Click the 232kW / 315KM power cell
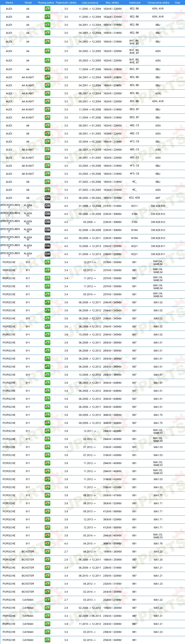Screen dimensions: 185x644 coord(112,584)
